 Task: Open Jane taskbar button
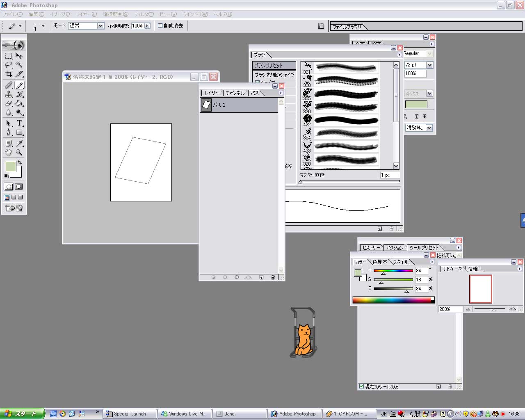240,414
